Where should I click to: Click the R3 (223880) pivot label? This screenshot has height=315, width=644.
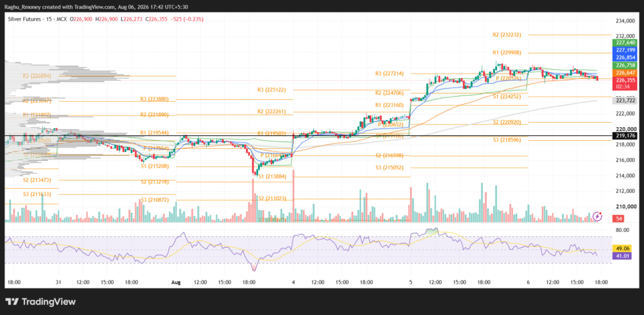(x=155, y=99)
